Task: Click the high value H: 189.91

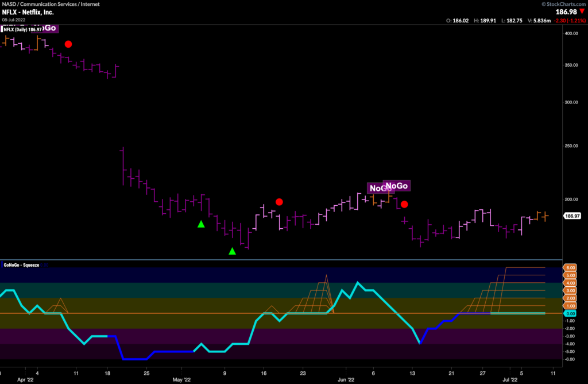Action: [x=485, y=21]
